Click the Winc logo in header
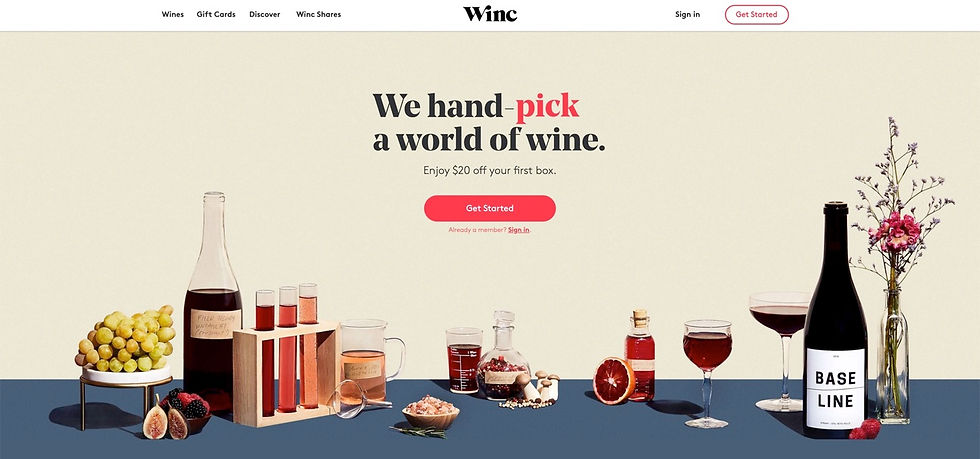980x459 pixels. pyautogui.click(x=490, y=14)
